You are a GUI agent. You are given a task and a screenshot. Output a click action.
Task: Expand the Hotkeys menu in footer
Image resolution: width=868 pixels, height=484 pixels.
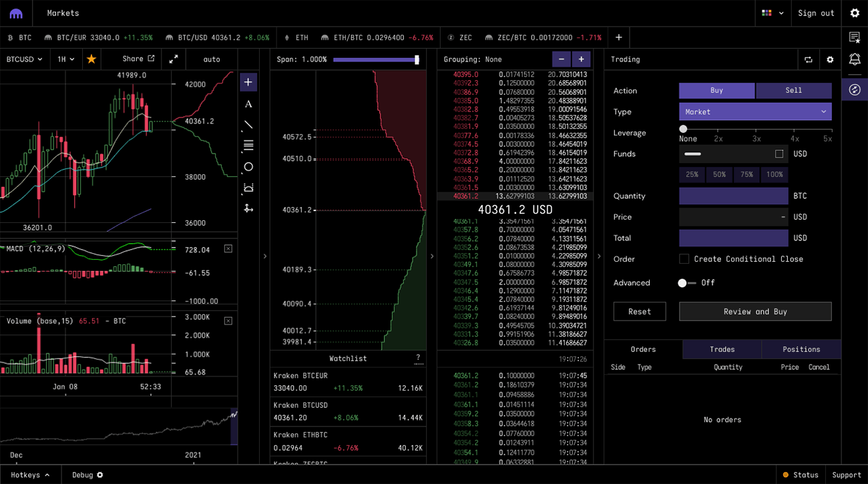30,475
